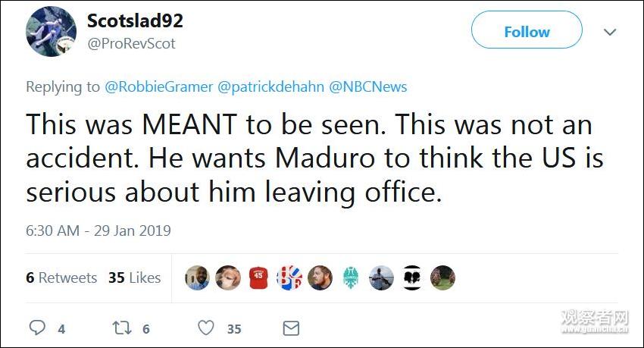Open Scotslad92's profile avatar picture

pyautogui.click(x=51, y=32)
